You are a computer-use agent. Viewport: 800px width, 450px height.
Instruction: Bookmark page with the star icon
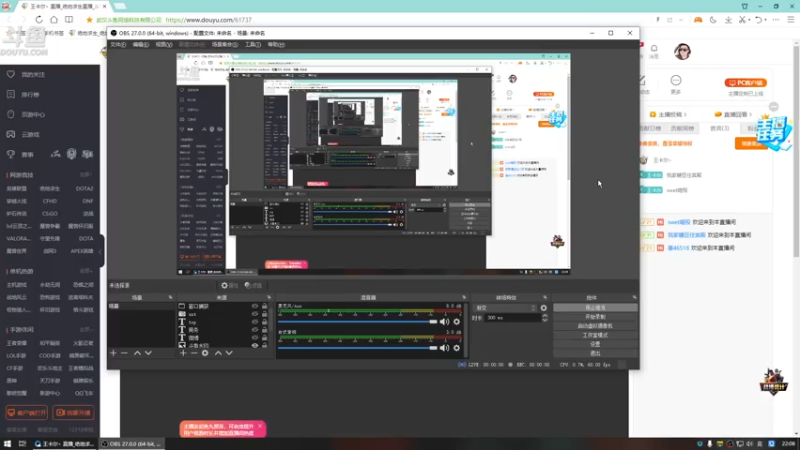tap(89, 20)
